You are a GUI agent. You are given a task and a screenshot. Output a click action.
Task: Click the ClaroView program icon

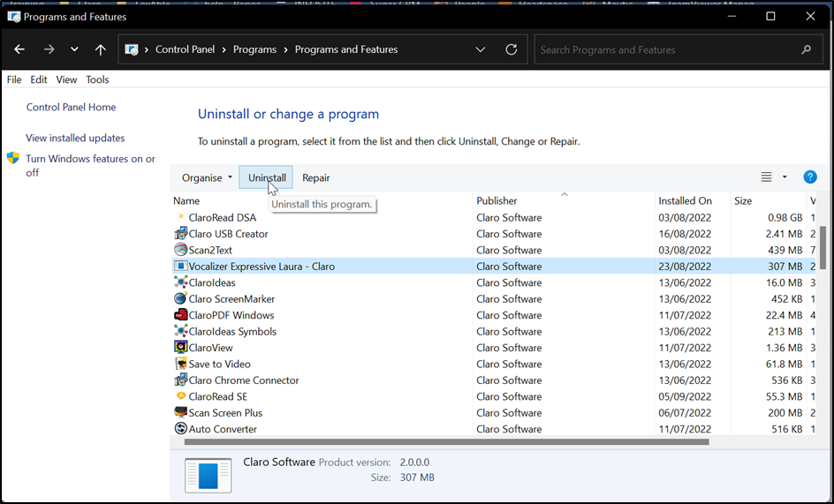click(x=181, y=347)
